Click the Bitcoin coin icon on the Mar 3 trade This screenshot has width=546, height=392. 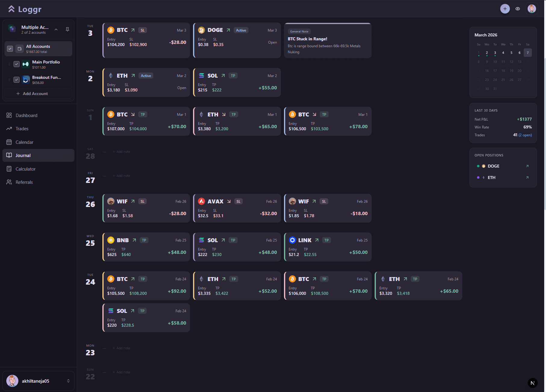tap(111, 30)
